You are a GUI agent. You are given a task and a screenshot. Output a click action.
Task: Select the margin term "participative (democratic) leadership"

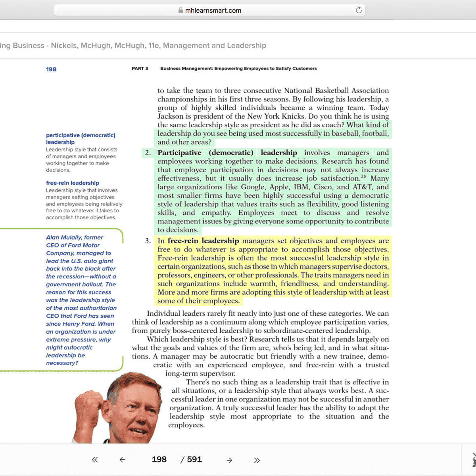coord(81,138)
